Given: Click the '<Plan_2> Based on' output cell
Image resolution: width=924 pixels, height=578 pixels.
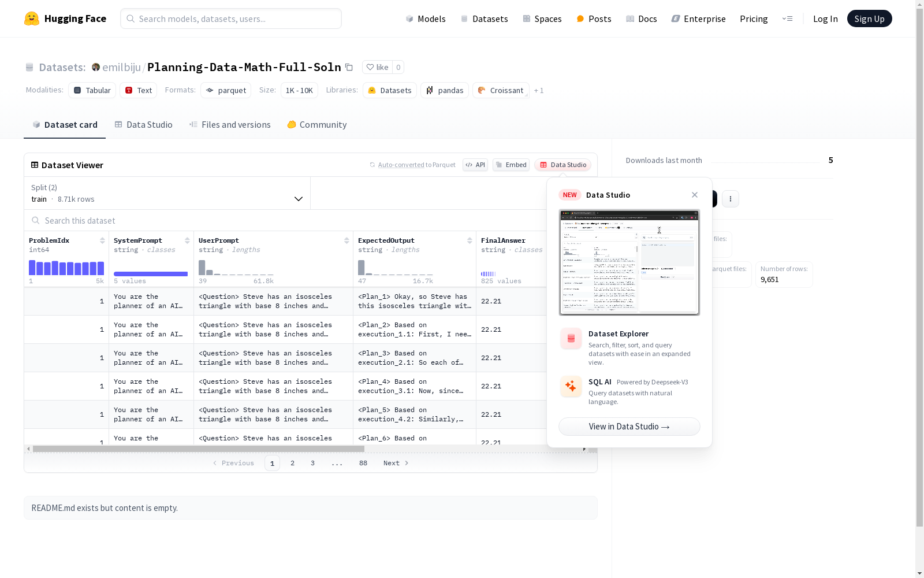Looking at the screenshot, I should point(415,329).
